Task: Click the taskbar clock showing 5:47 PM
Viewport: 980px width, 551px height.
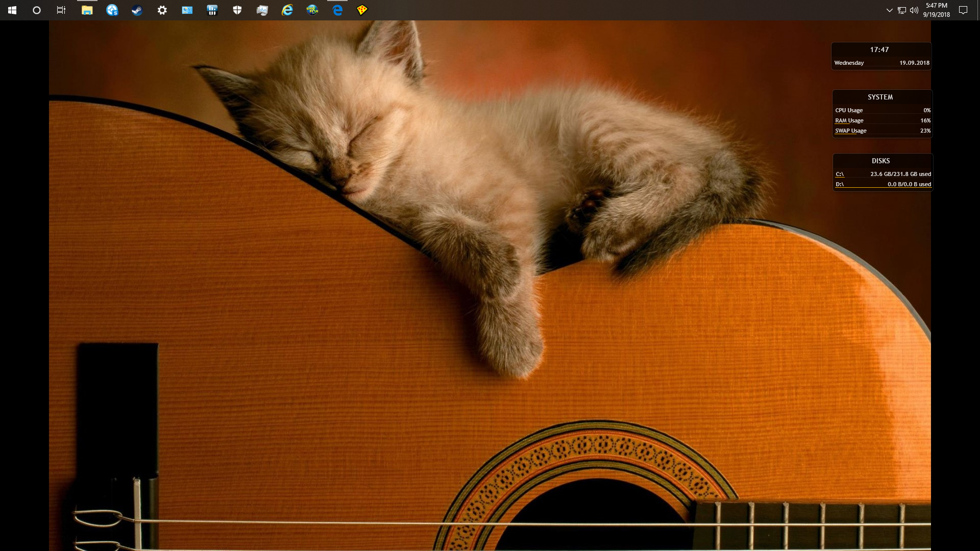Action: (x=937, y=10)
